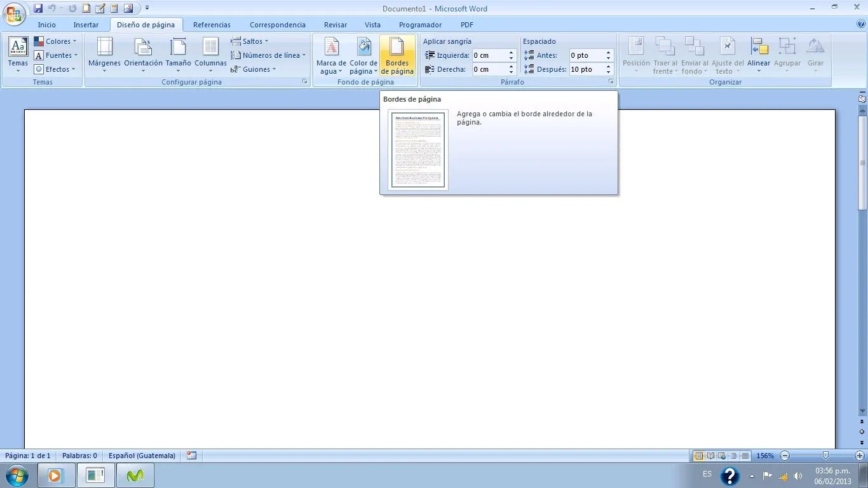
Task: Open the Programador tab
Action: tap(420, 25)
